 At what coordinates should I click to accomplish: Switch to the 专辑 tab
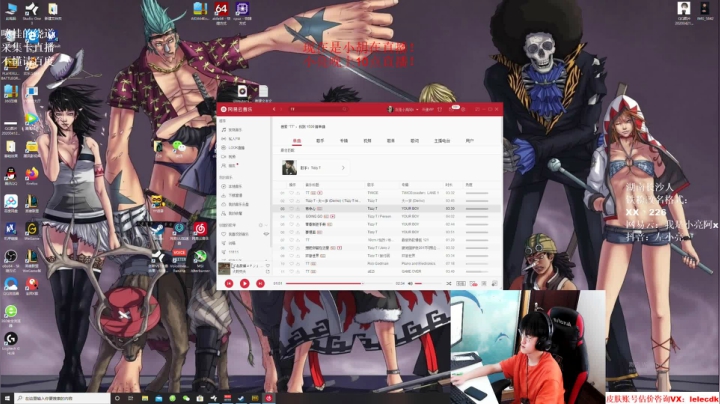pos(344,141)
